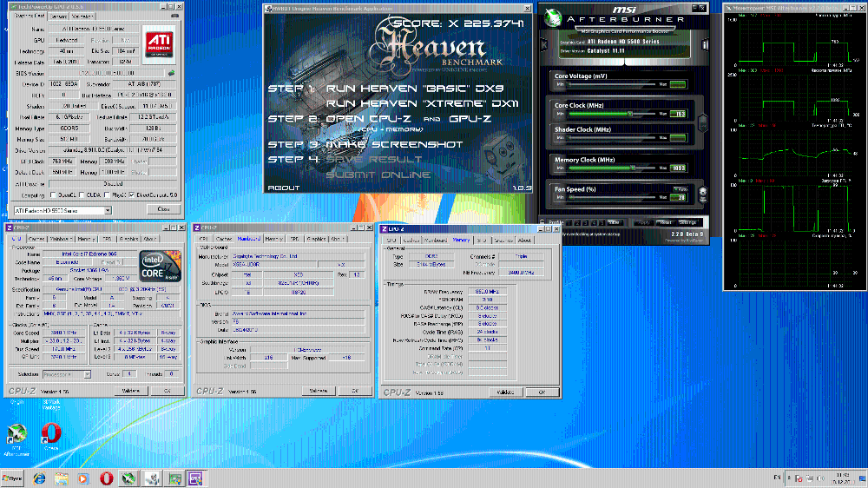Select profile slot 1 in Afterburner
The image size is (868, 488).
(x=569, y=222)
